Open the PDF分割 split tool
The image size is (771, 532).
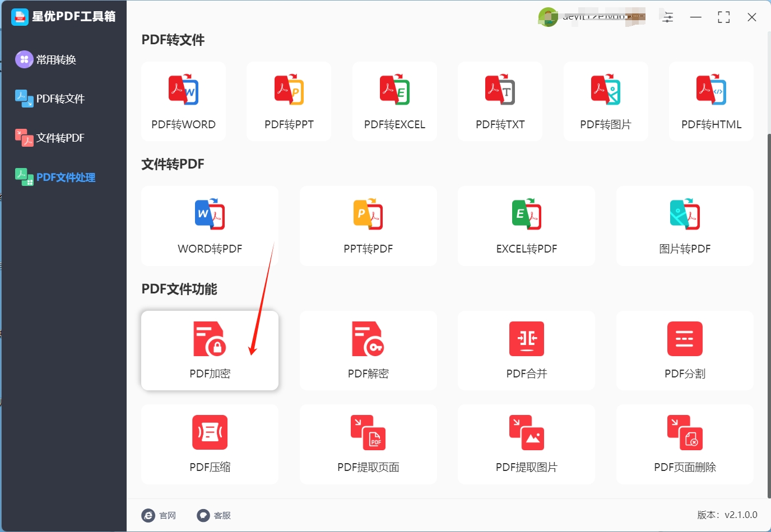coord(685,351)
